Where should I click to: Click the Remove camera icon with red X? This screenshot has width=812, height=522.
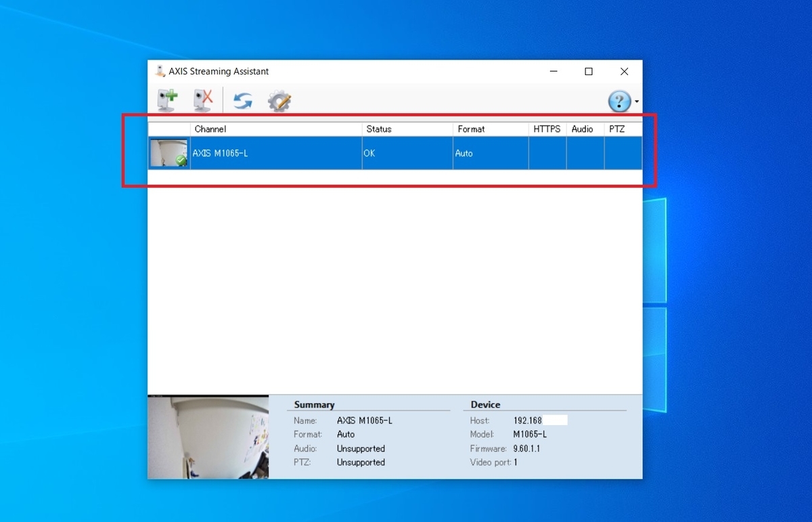(203, 100)
